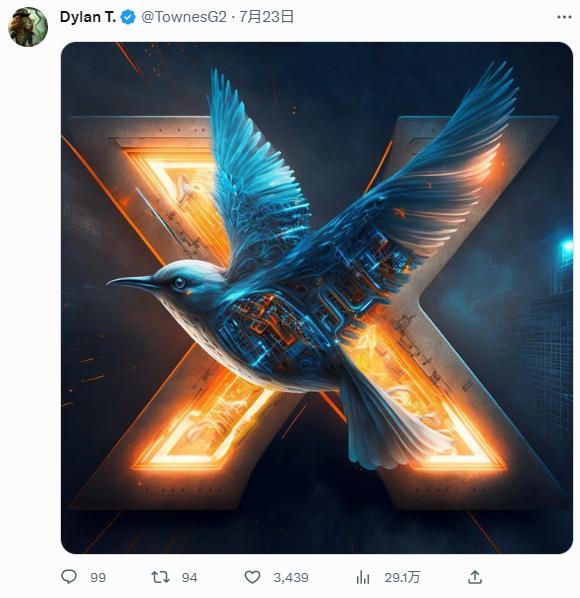Click the 7月23日 tweet date
Image resolution: width=580 pixels, height=598 pixels.
tap(266, 17)
